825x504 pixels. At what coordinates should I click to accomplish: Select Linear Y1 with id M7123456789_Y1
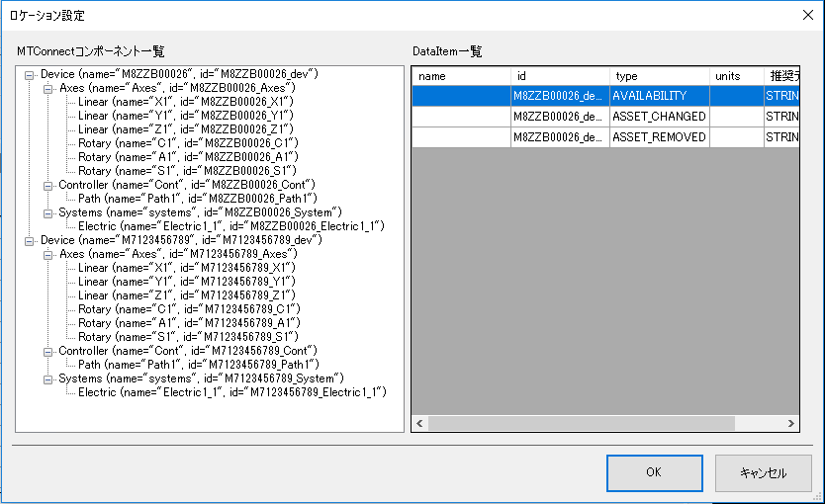point(187,282)
